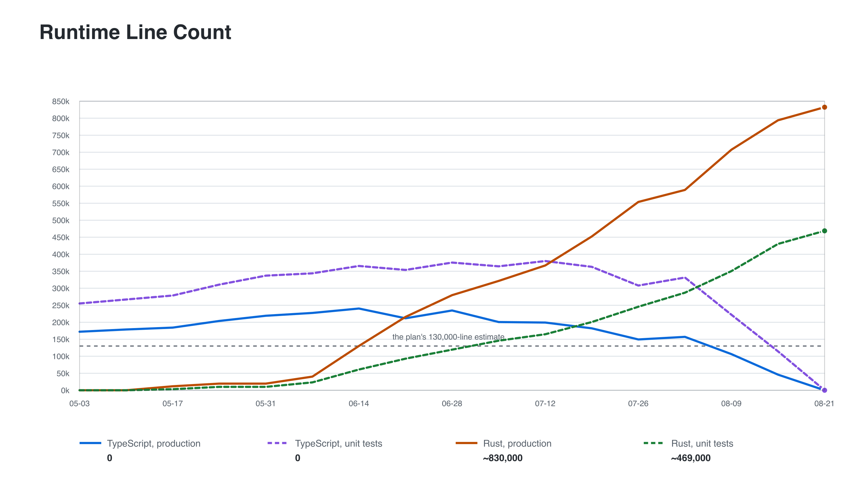Click the 05-31 x-axis date label
The height and width of the screenshot is (477, 868).
point(266,403)
